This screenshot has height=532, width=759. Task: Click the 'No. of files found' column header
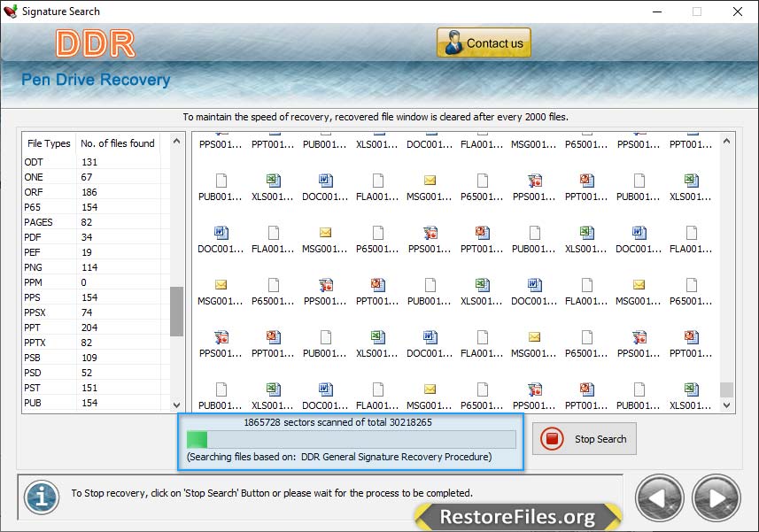(118, 143)
